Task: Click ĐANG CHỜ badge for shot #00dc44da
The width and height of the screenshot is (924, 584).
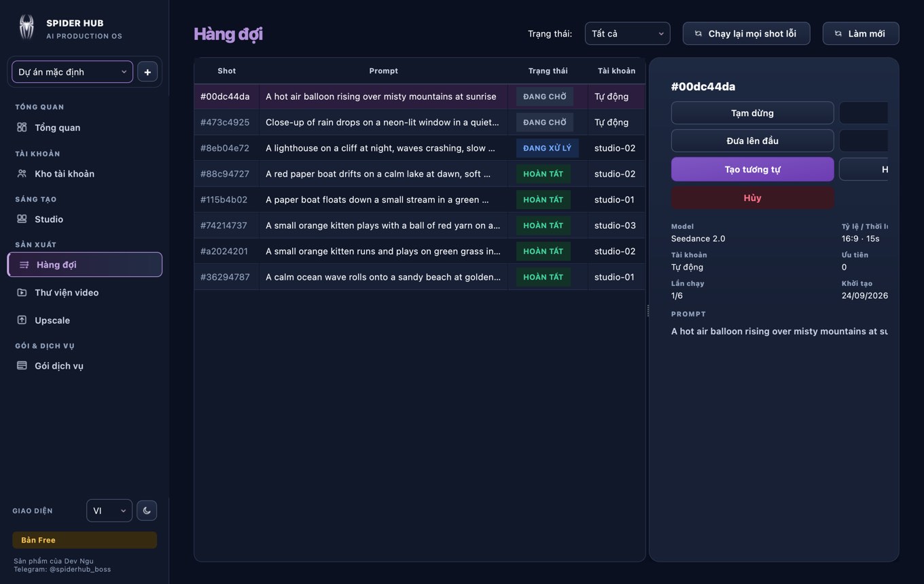Action: pyautogui.click(x=545, y=96)
